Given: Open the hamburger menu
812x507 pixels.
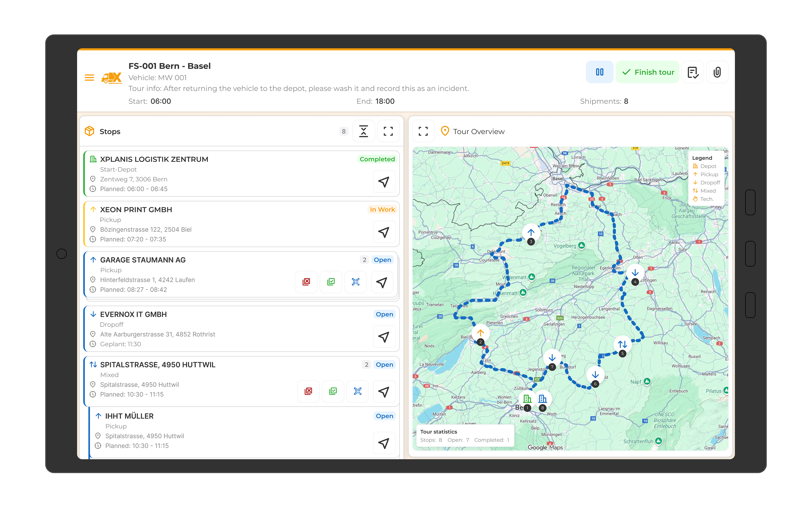Looking at the screenshot, I should [x=89, y=78].
